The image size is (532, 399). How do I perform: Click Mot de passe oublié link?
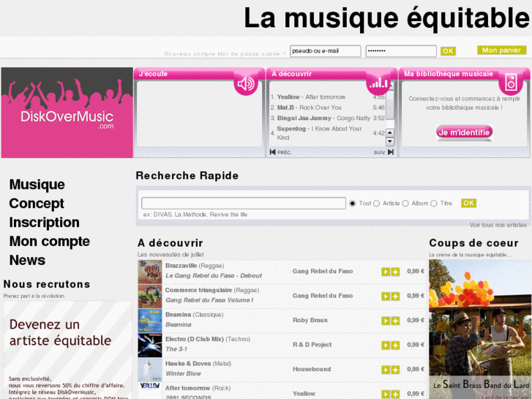pyautogui.click(x=252, y=53)
